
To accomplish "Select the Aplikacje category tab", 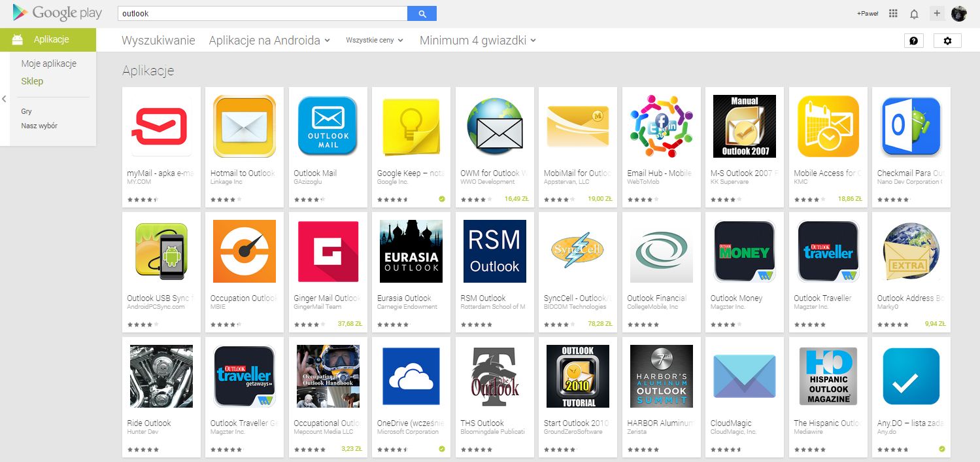I will tap(48, 40).
